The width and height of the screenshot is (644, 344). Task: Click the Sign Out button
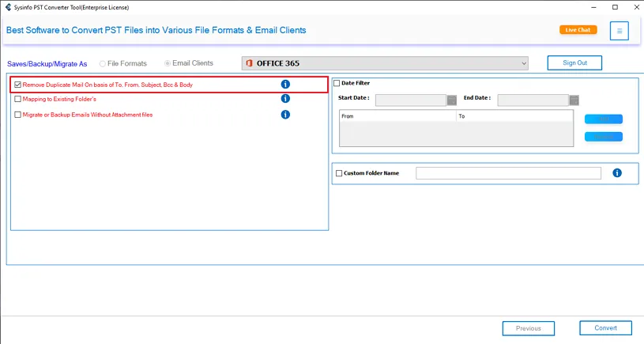point(574,63)
